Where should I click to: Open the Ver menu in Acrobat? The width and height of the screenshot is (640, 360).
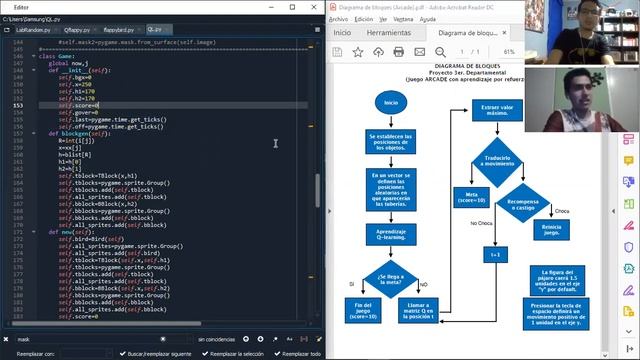coord(383,19)
